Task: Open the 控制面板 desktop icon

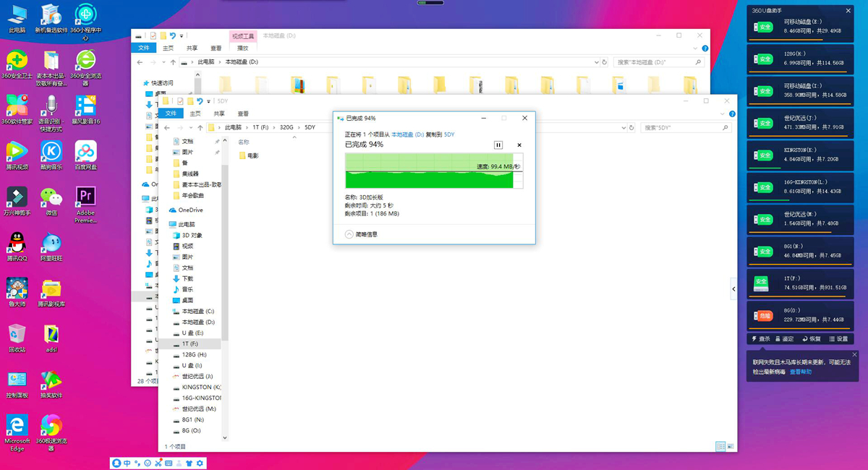Action: tap(17, 384)
